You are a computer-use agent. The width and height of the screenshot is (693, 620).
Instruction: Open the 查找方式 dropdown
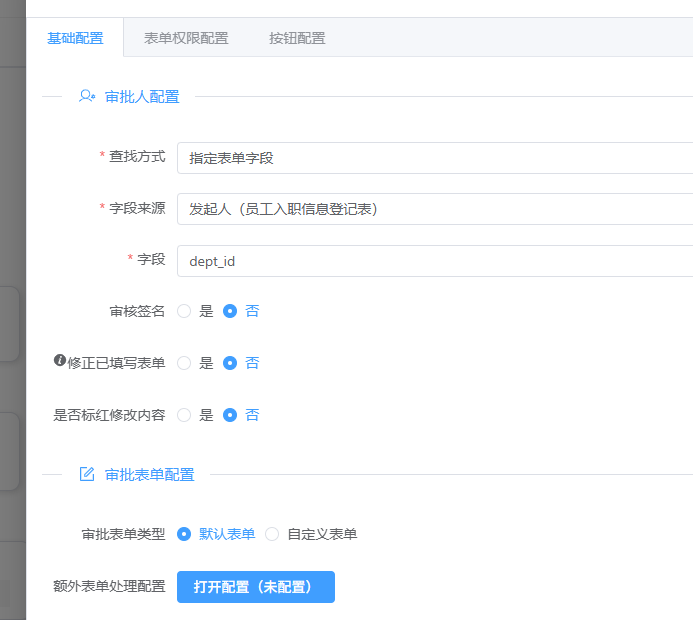coord(435,157)
